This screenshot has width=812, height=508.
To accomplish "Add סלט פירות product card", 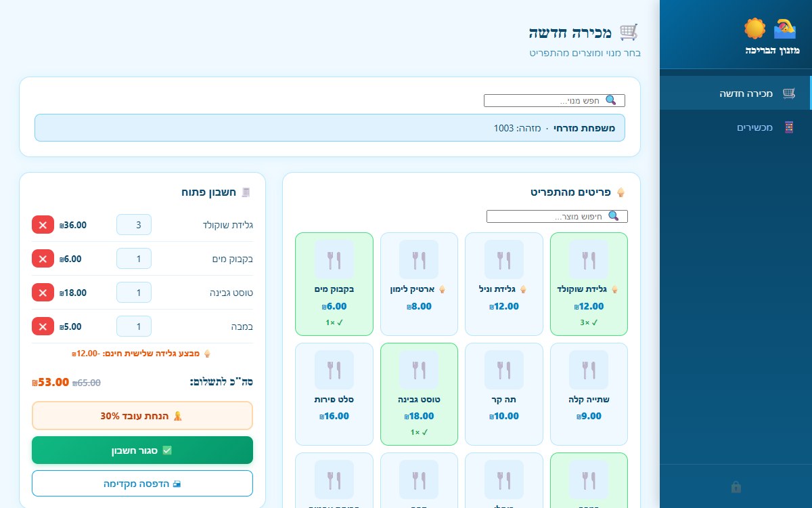I will (334, 394).
